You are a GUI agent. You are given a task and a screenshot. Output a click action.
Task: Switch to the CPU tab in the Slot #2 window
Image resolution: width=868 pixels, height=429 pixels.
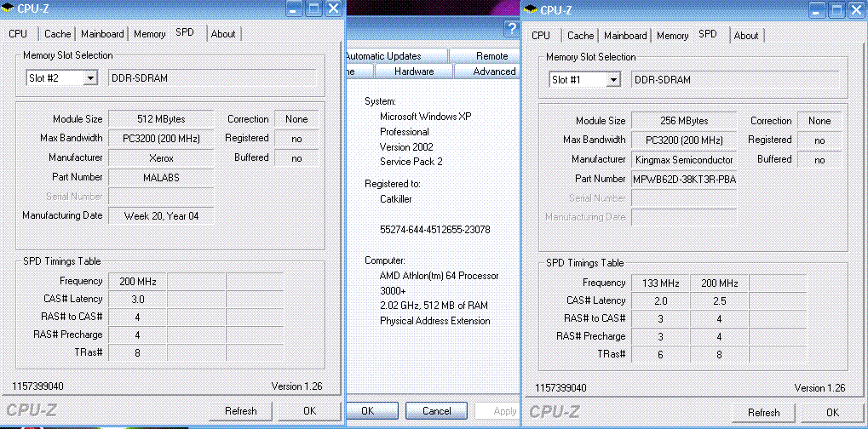(x=18, y=34)
